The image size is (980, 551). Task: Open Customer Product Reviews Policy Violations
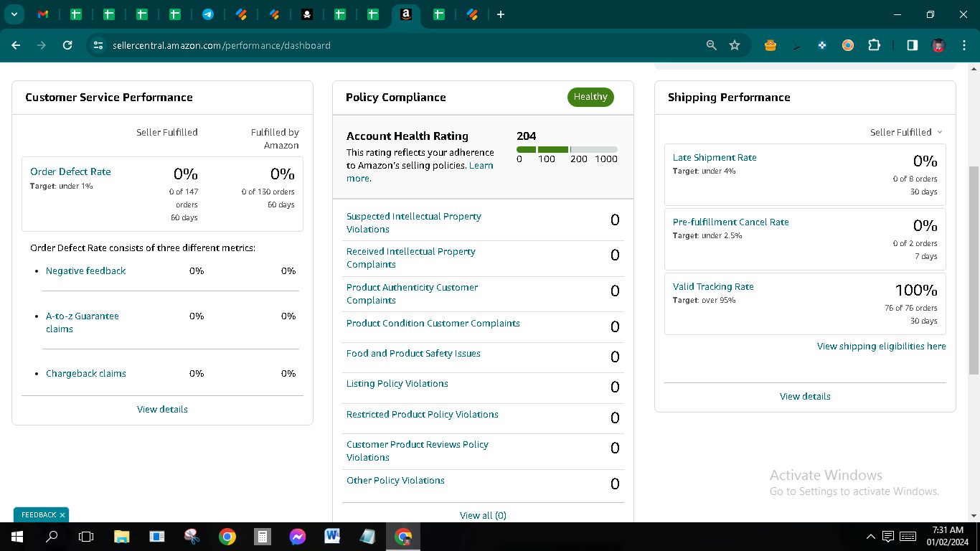coord(418,451)
